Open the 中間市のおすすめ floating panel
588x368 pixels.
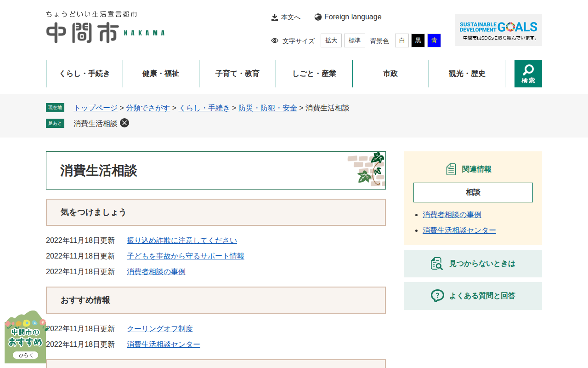point(25,338)
